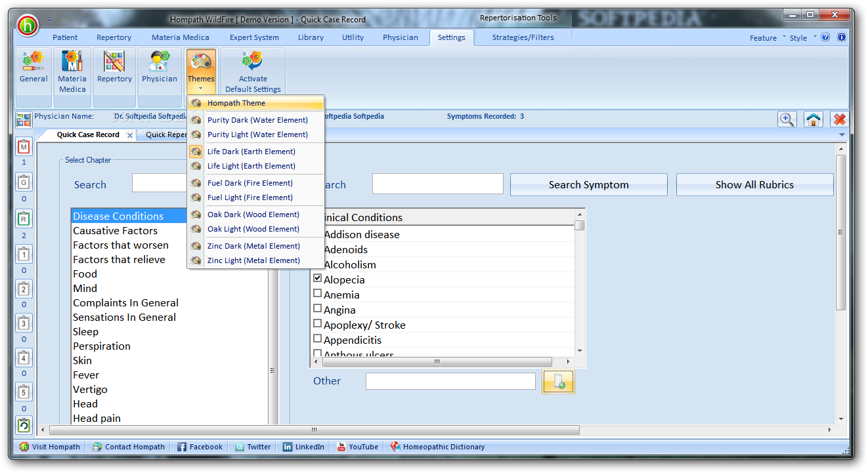This screenshot has height=473, width=868.
Task: Click the symptom search input field
Action: (438, 184)
